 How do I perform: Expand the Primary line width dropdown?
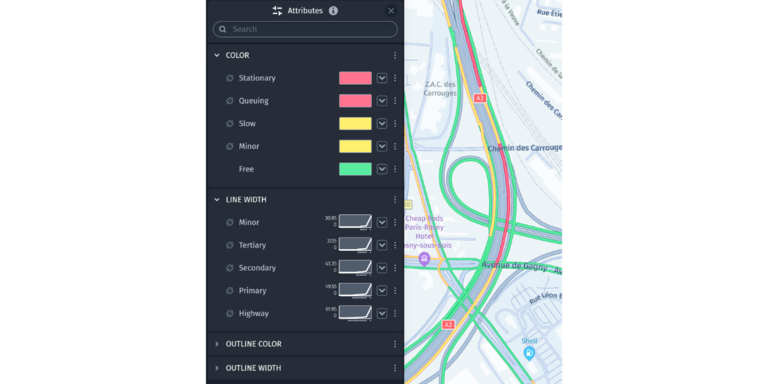382,291
